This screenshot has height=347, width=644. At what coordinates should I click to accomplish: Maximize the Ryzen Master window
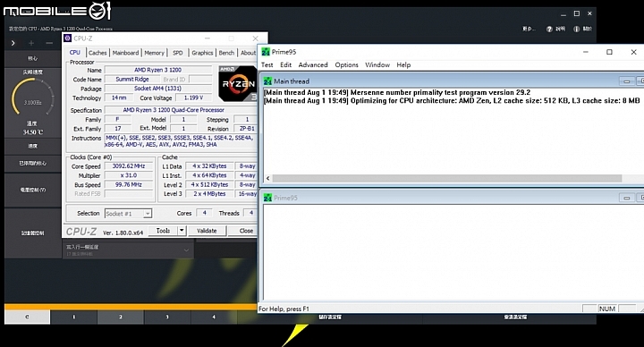tap(577, 13)
